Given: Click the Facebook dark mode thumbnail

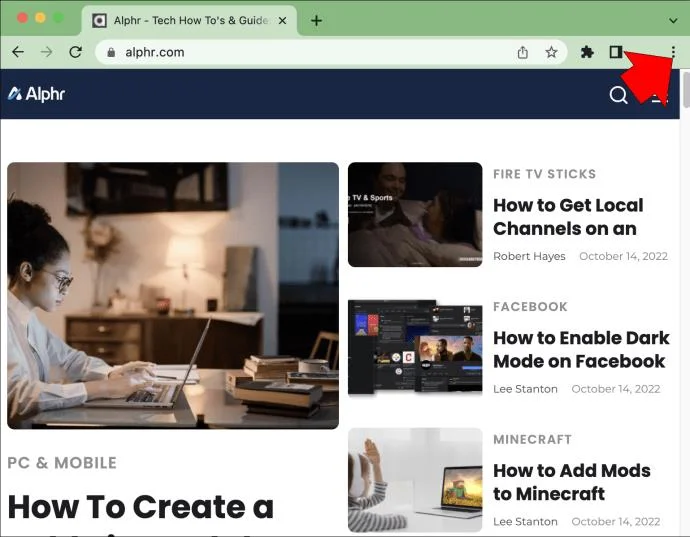Looking at the screenshot, I should [x=414, y=347].
